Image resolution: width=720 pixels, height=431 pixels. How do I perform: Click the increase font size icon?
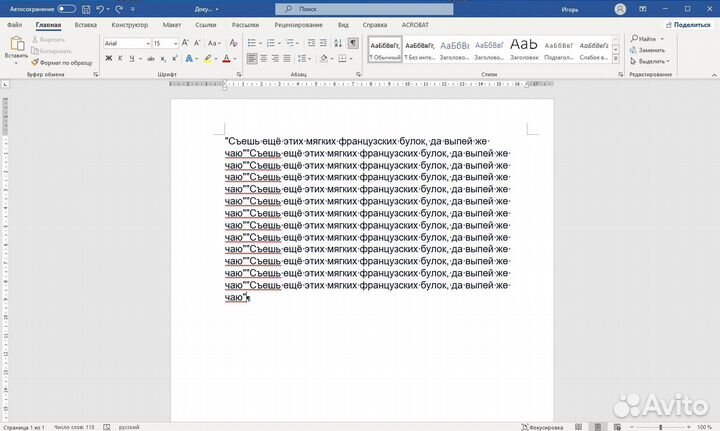185,43
